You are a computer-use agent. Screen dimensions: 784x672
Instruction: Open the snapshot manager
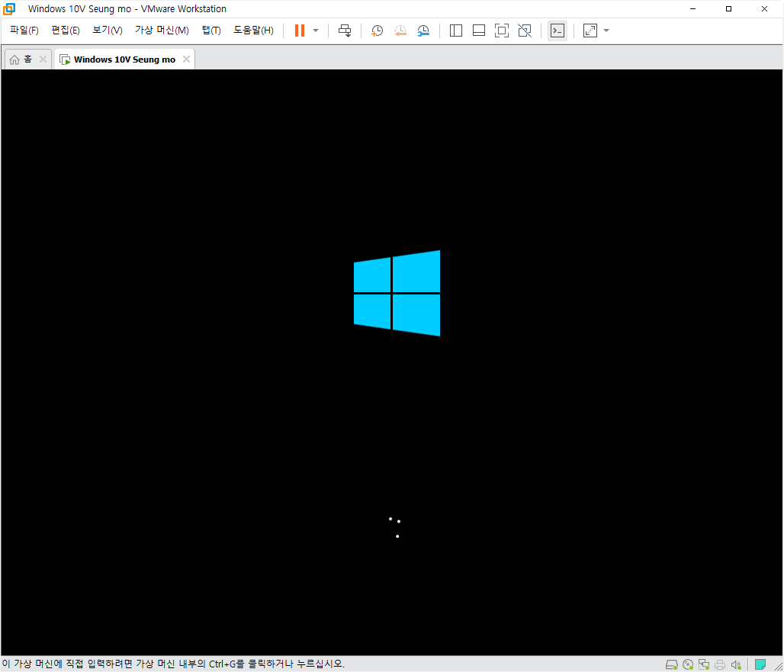click(x=423, y=31)
